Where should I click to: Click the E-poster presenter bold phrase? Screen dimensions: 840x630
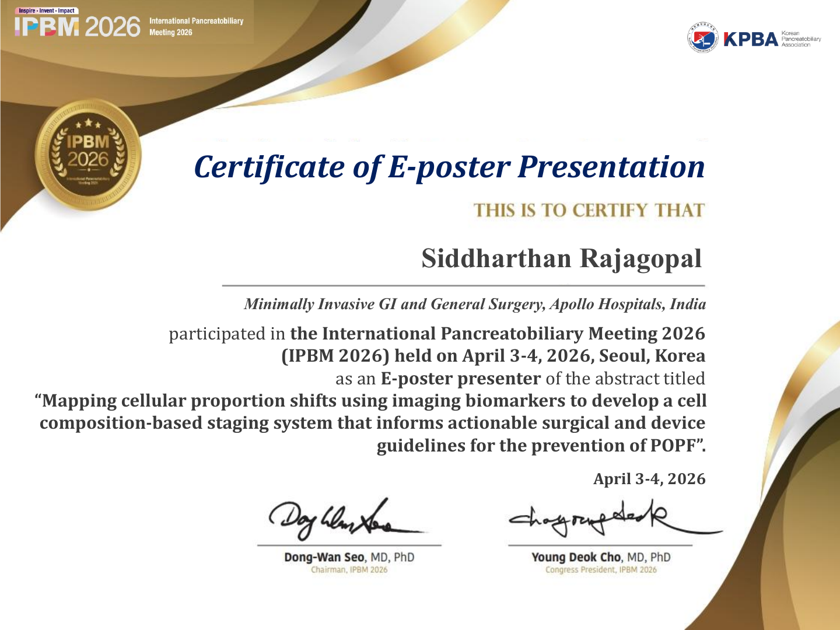click(x=461, y=379)
